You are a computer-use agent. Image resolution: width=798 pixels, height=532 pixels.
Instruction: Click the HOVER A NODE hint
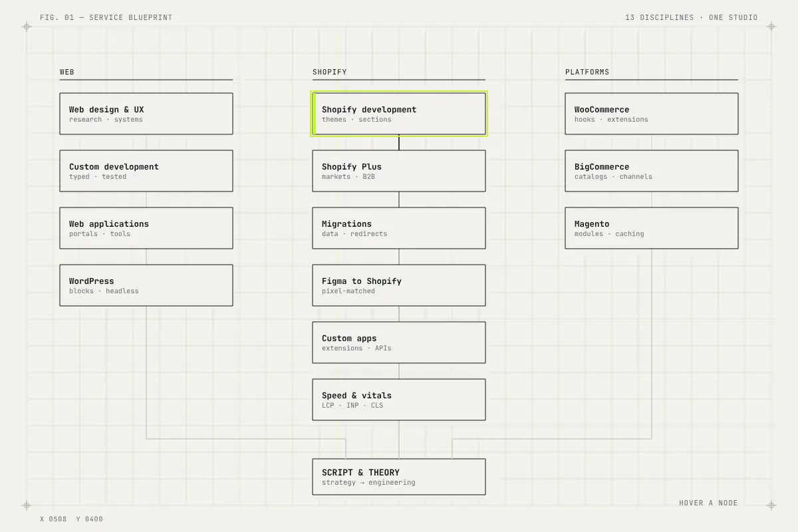[708, 503]
